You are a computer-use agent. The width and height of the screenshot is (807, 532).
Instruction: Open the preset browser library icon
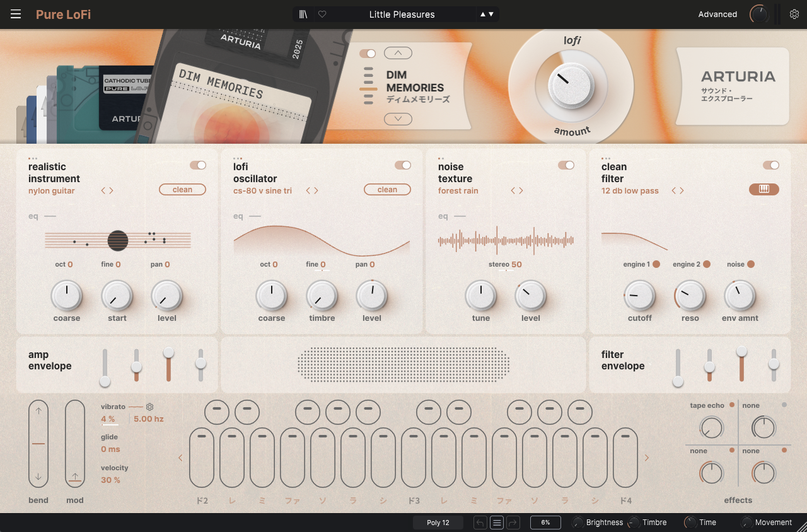point(304,14)
